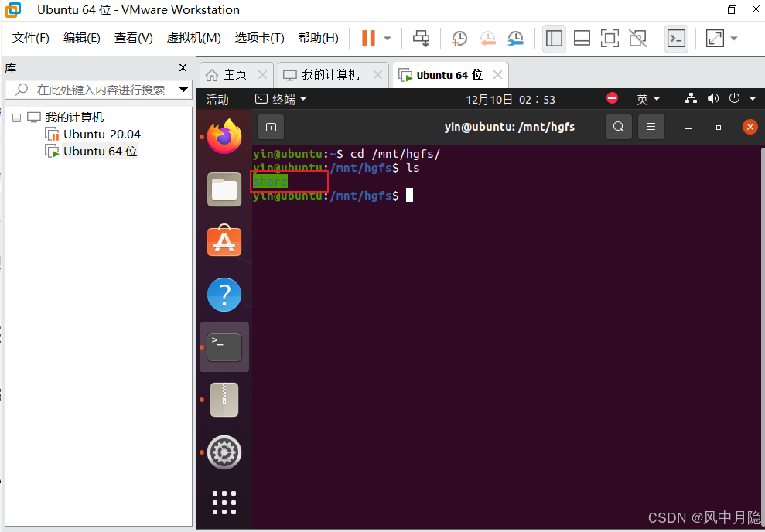765x532 pixels.
Task: Toggle Unity mode icon
Action: click(x=637, y=38)
